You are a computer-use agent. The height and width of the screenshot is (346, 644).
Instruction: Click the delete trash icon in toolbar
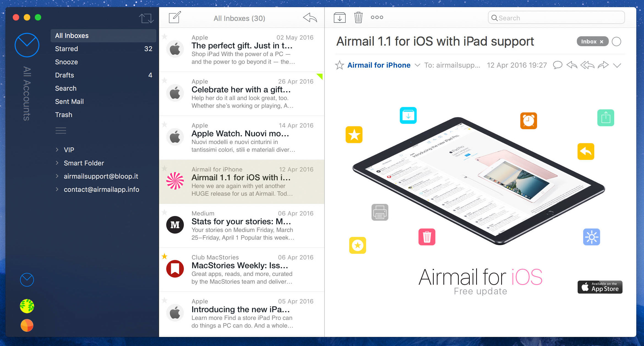[x=358, y=18]
